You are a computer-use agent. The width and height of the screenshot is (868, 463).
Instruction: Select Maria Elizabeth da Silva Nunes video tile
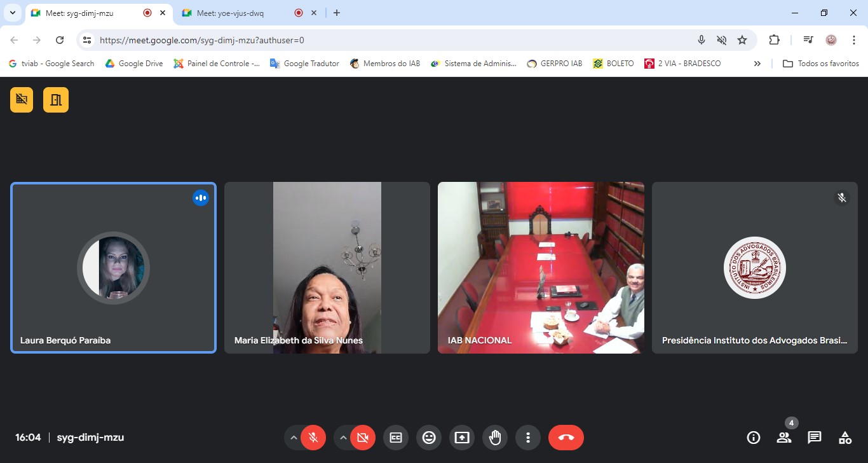click(327, 268)
